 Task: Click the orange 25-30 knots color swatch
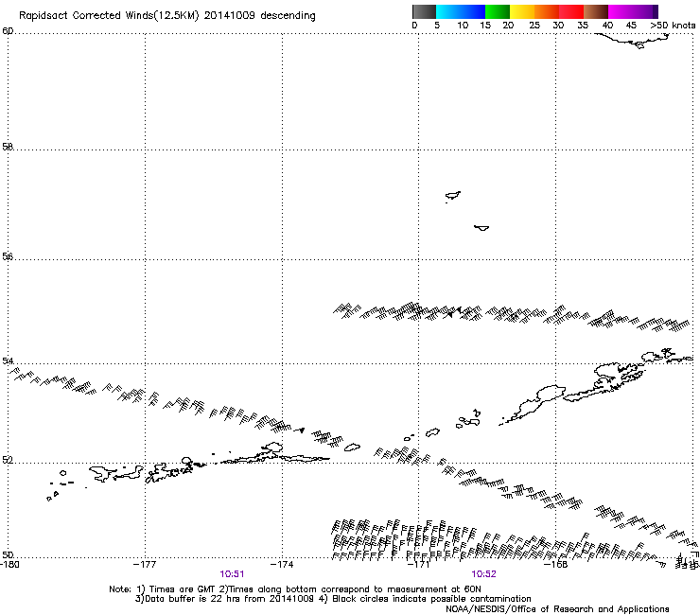tap(547, 11)
